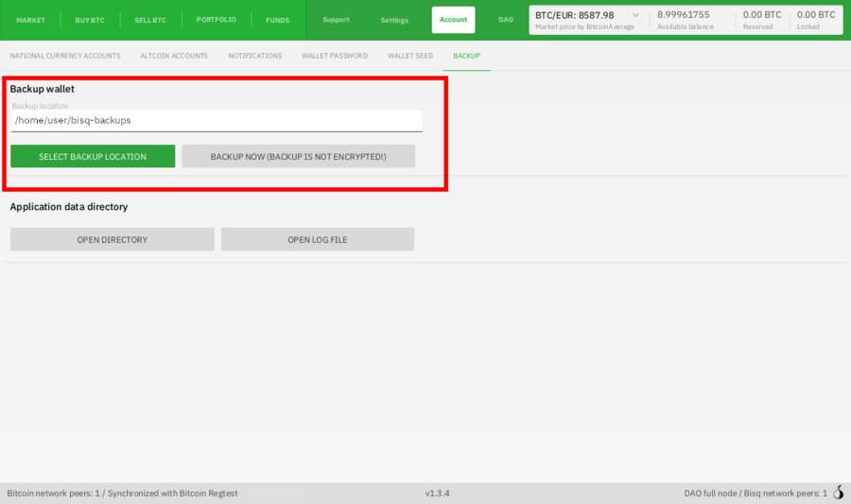This screenshot has height=504, width=851.
Task: Click Backup Now (not encrypted) button
Action: click(298, 156)
